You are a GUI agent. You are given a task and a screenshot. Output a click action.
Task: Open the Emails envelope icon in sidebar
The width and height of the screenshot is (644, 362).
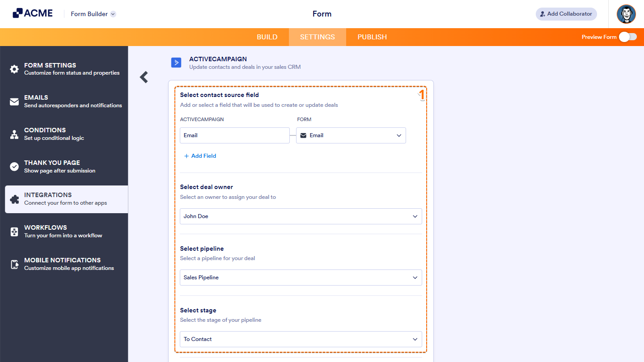click(x=14, y=101)
